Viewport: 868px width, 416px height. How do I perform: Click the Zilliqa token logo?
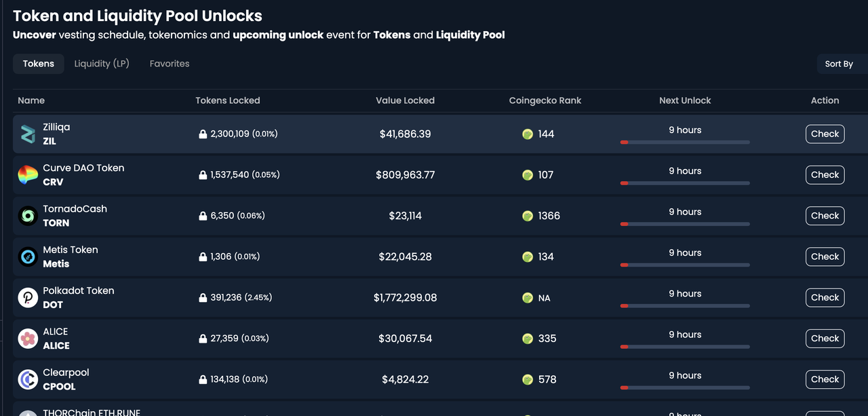[27, 134]
